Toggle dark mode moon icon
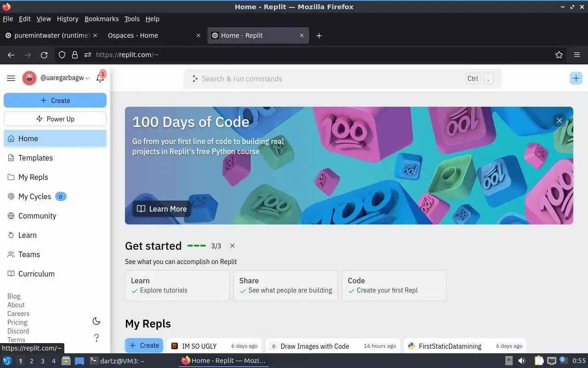This screenshot has width=588, height=368. (96, 321)
